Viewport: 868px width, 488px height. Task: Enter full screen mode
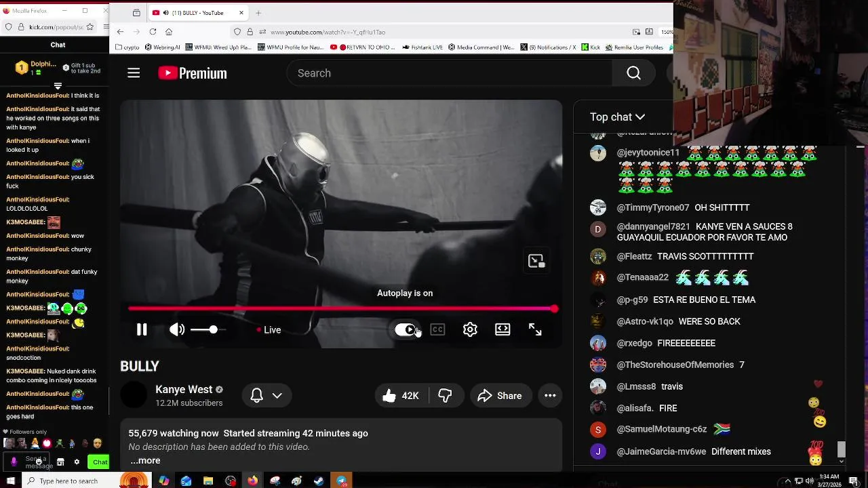pos(535,329)
